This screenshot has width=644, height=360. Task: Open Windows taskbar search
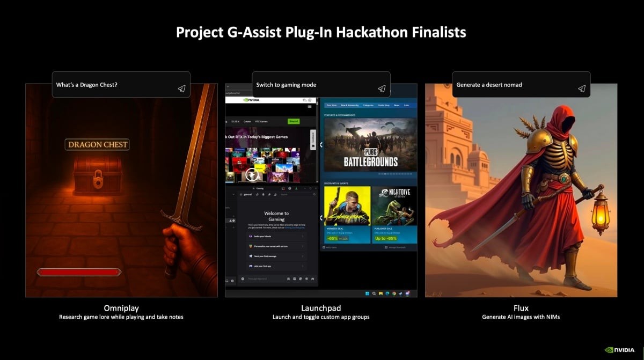click(374, 293)
